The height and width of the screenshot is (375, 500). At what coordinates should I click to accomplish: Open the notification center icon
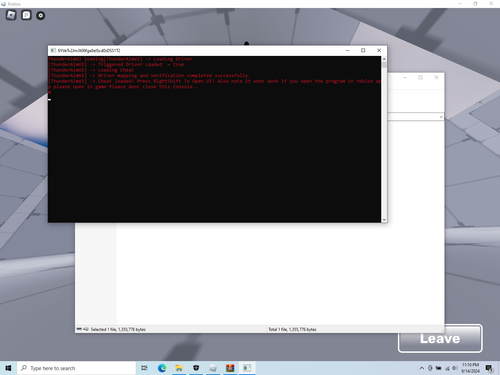489,368
